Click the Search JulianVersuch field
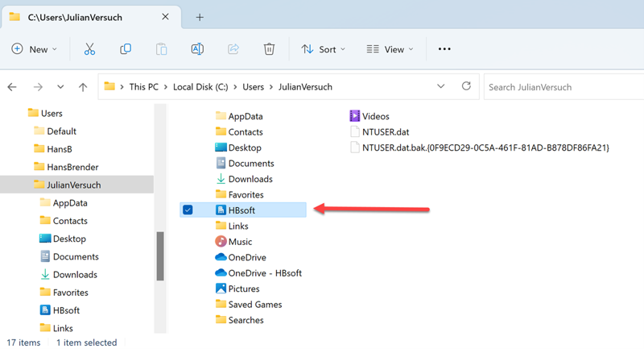The height and width of the screenshot is (349, 644). [x=559, y=87]
